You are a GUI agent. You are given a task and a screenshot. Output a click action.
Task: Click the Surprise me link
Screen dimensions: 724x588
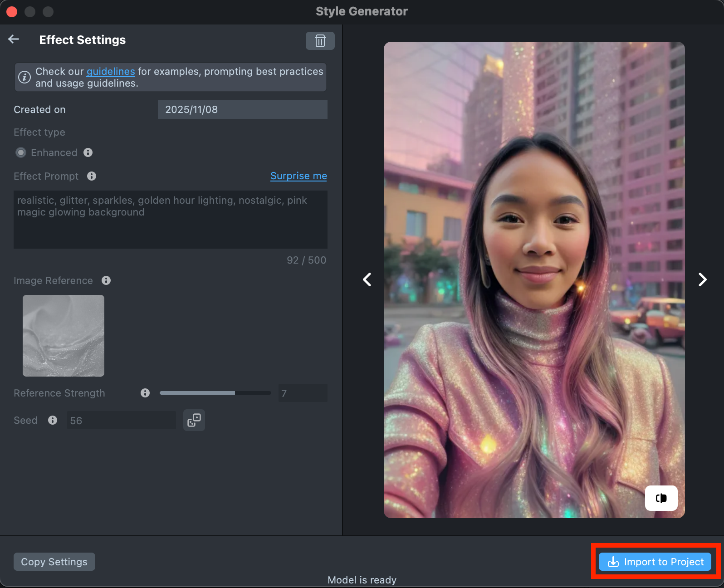pyautogui.click(x=298, y=176)
